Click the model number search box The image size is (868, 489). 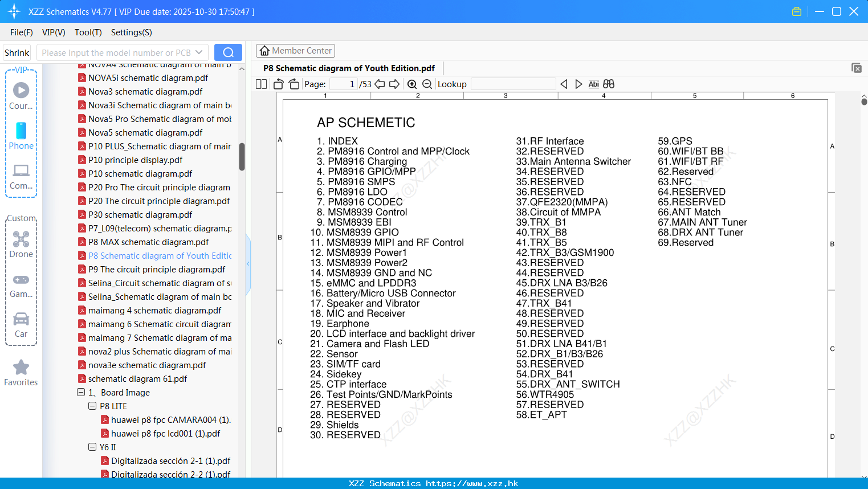[x=123, y=52]
